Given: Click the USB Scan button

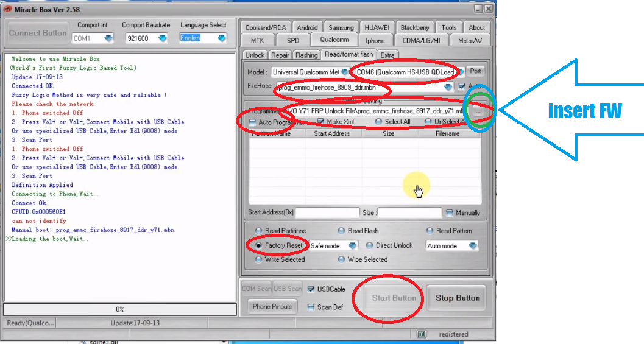Looking at the screenshot, I should tap(288, 289).
